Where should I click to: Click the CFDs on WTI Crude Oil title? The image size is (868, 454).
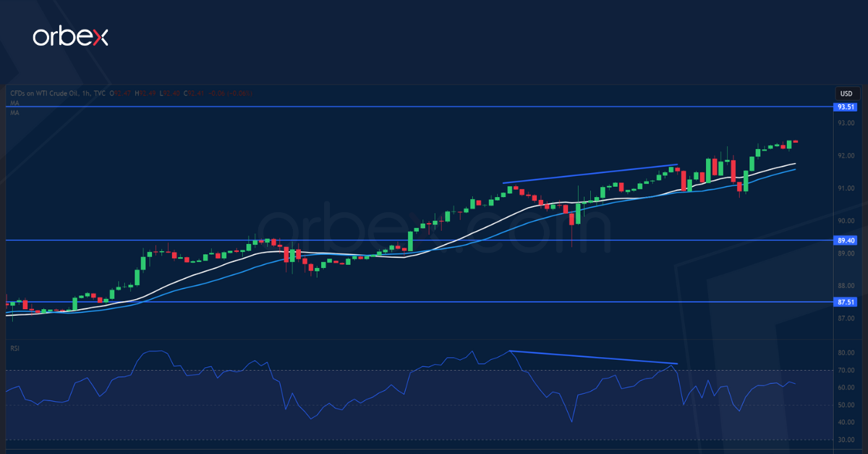(56, 93)
